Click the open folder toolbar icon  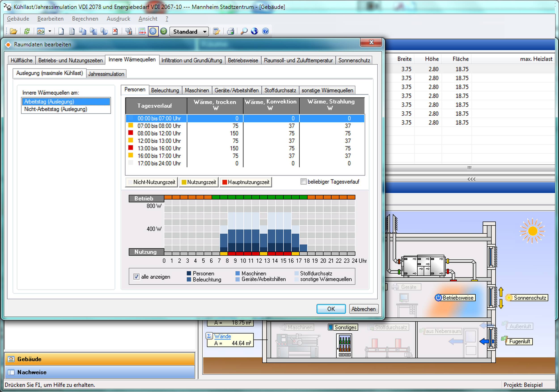tap(14, 31)
